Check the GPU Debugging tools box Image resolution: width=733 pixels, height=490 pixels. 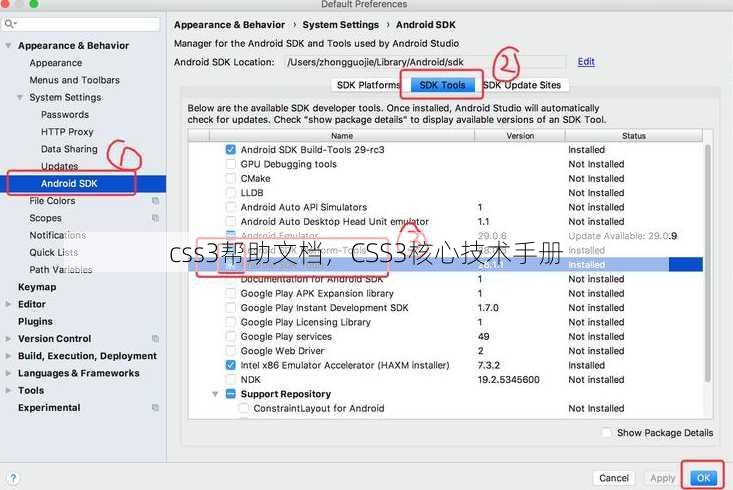(x=230, y=164)
